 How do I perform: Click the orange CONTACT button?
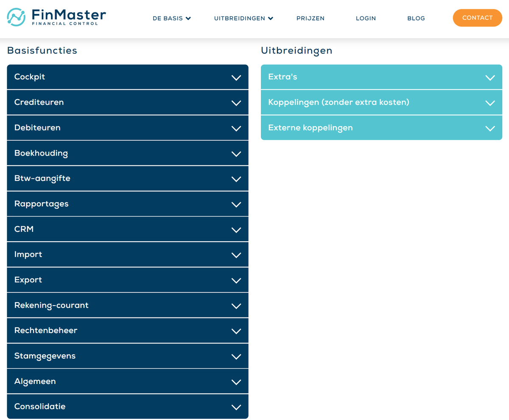[x=477, y=18]
